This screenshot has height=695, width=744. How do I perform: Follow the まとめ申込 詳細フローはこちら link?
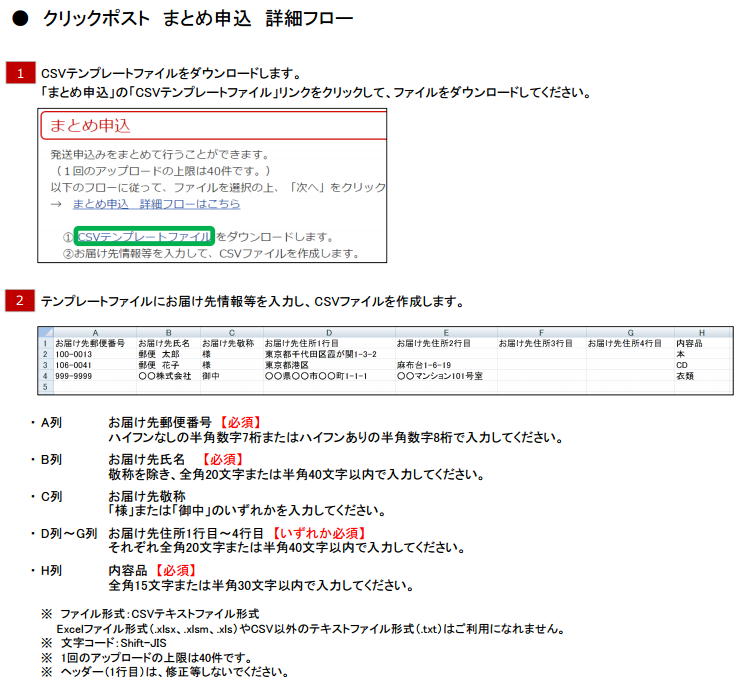click(156, 204)
